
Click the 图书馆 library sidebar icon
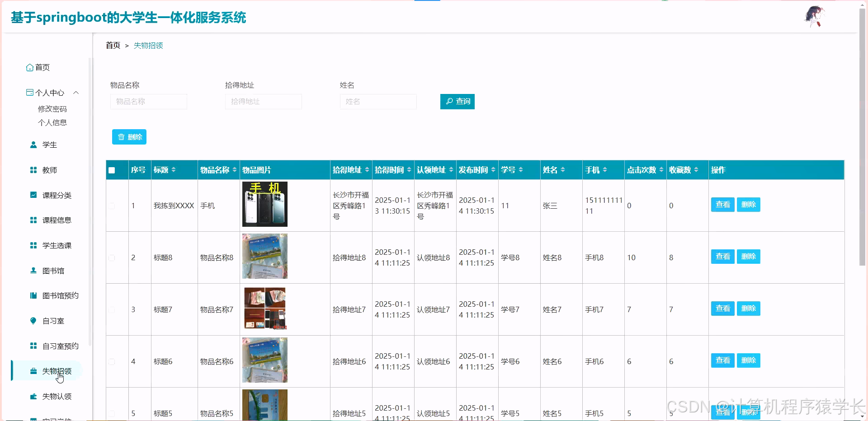coord(33,270)
